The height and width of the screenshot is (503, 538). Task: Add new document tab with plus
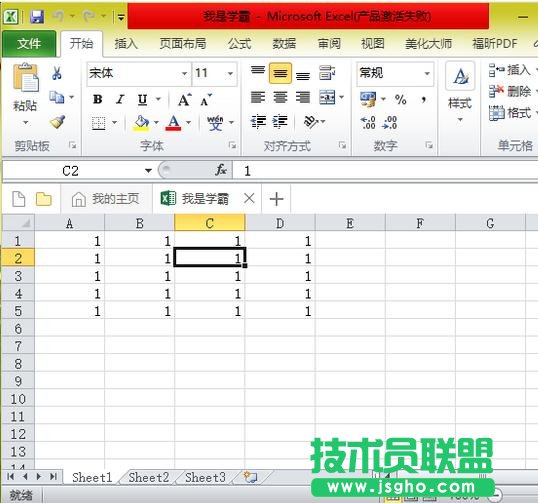[276, 199]
